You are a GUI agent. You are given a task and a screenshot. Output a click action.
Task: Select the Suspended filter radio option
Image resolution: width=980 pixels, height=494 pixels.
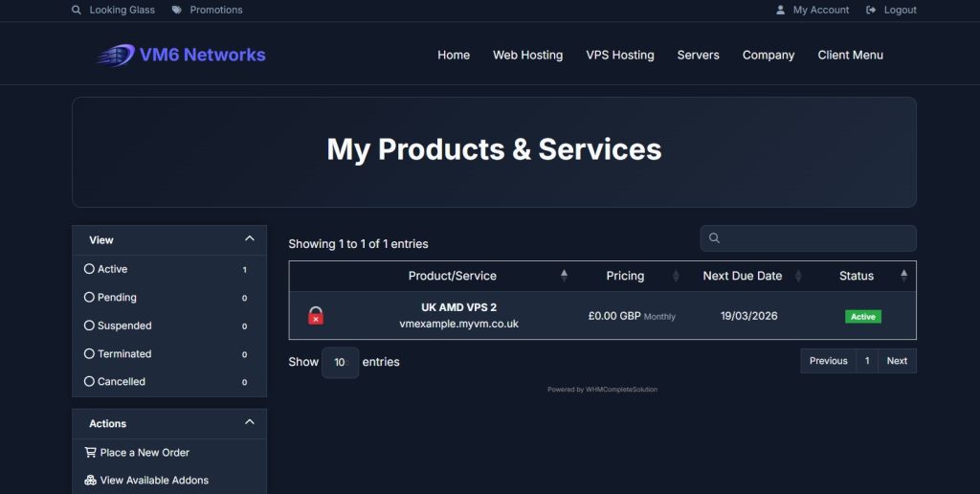[90, 326]
